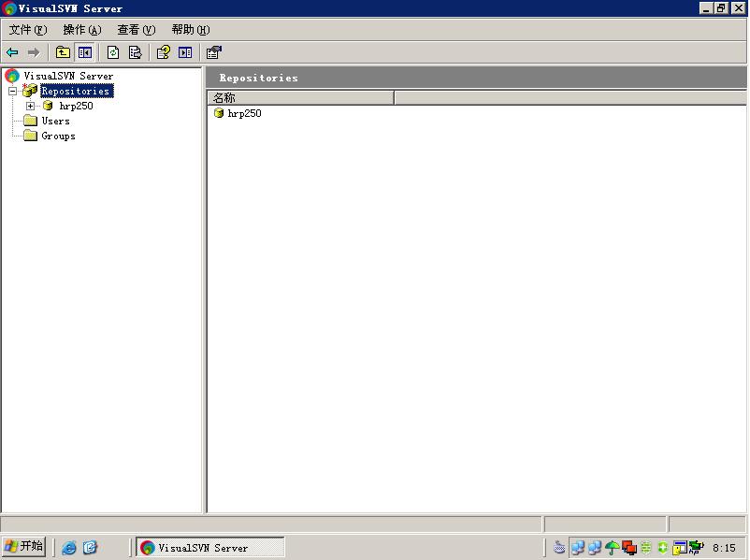
Task: Click the green umbrella tray icon
Action: pyautogui.click(x=612, y=547)
